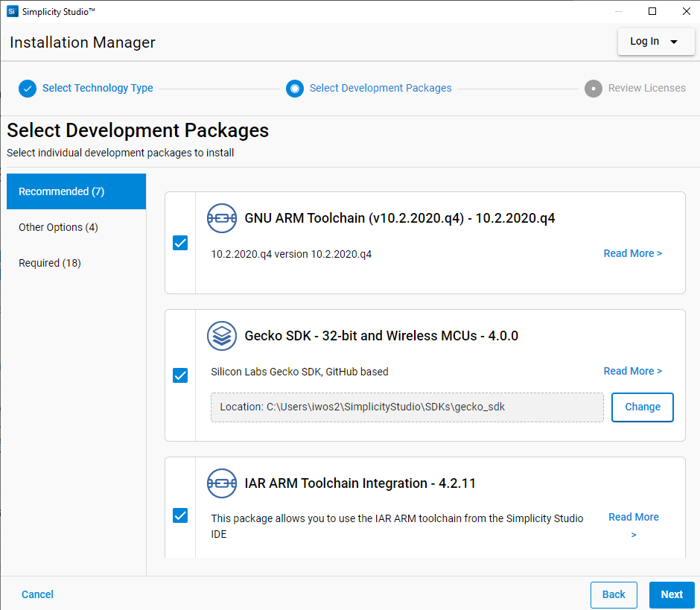Click the Review Licenses step circle icon

(x=594, y=89)
